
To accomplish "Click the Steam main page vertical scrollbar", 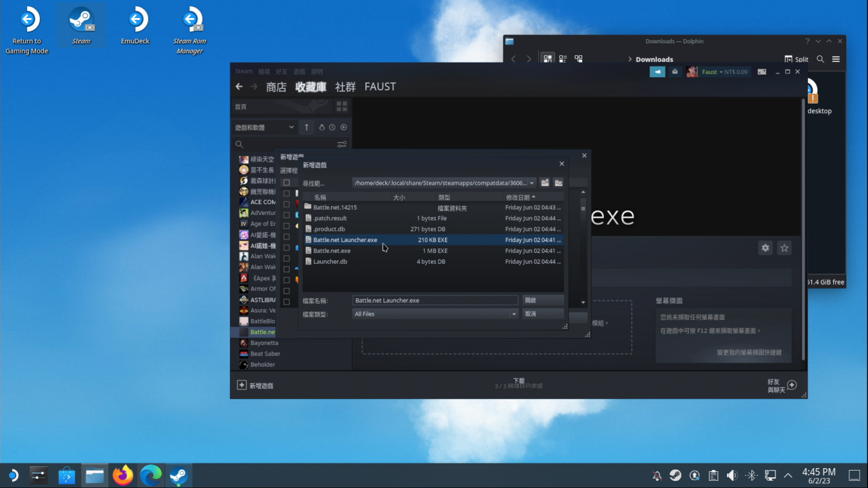I will (804, 229).
